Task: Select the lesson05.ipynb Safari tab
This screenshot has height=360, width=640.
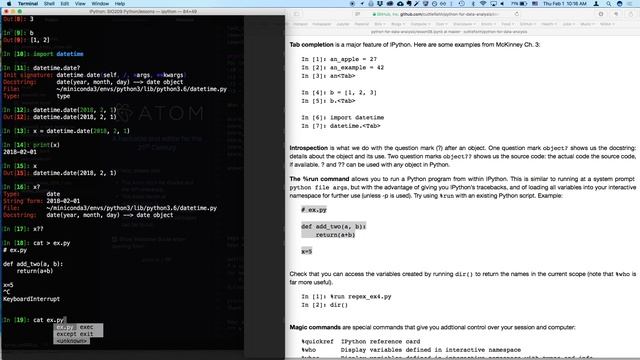Action: pos(449,31)
